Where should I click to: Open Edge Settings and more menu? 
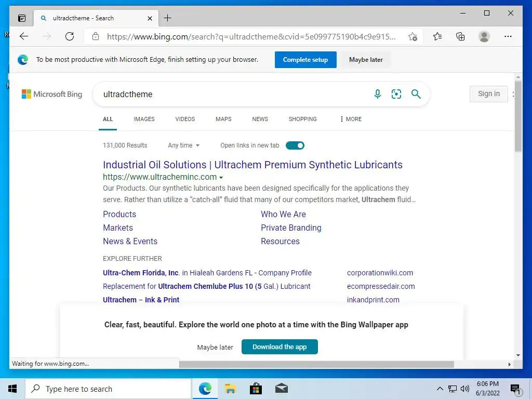(x=508, y=36)
